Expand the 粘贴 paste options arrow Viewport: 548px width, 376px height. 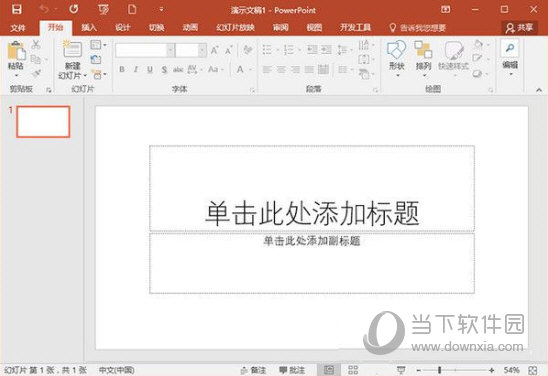tap(16, 75)
